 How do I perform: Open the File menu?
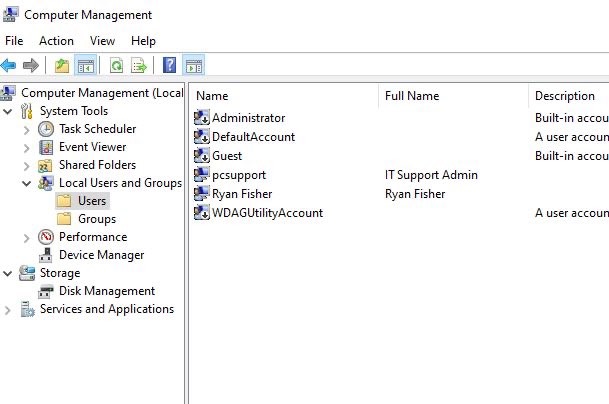[x=14, y=41]
